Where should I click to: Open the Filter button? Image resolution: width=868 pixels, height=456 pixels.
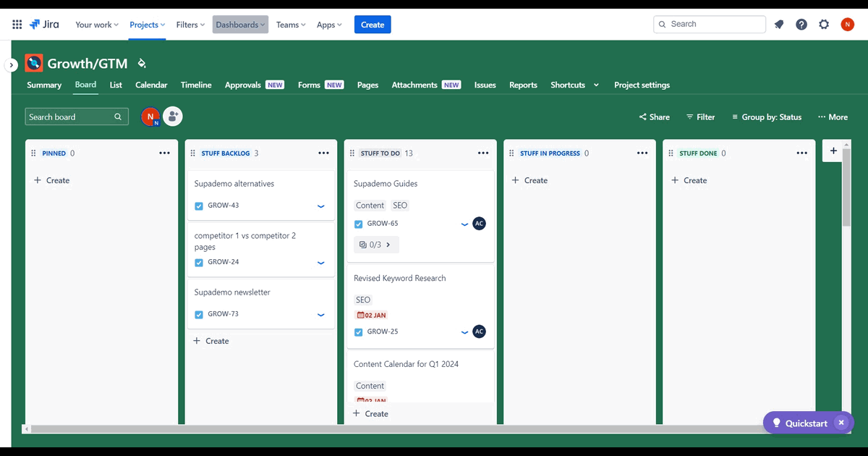point(700,117)
